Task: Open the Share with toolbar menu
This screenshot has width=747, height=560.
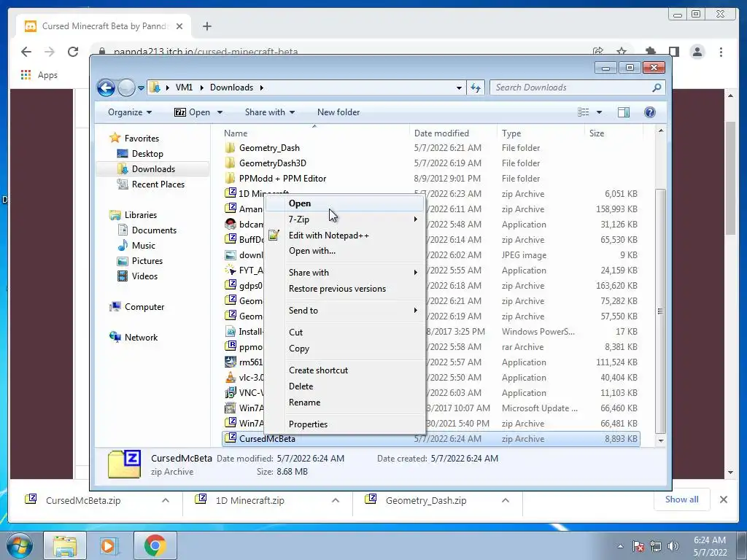Action: click(x=270, y=112)
